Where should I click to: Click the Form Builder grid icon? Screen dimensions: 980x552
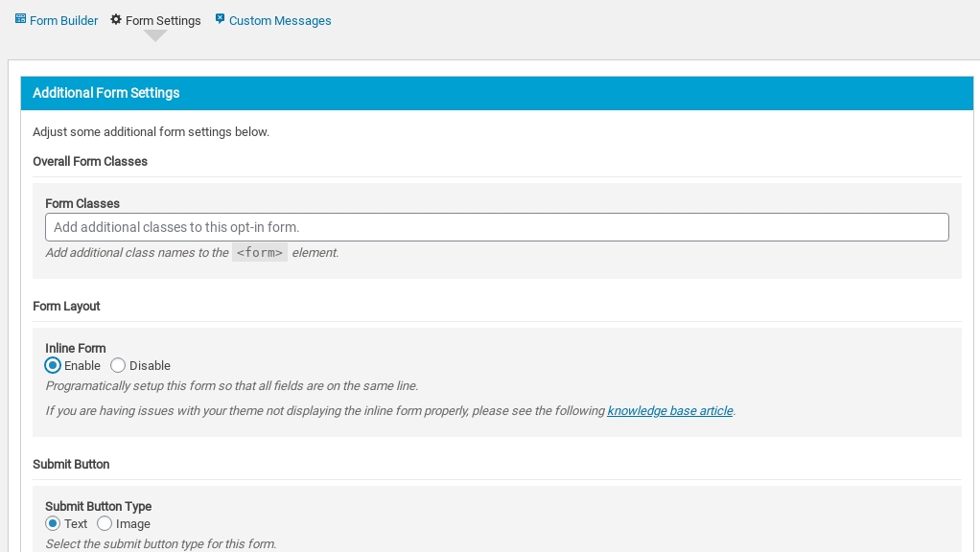coord(20,19)
